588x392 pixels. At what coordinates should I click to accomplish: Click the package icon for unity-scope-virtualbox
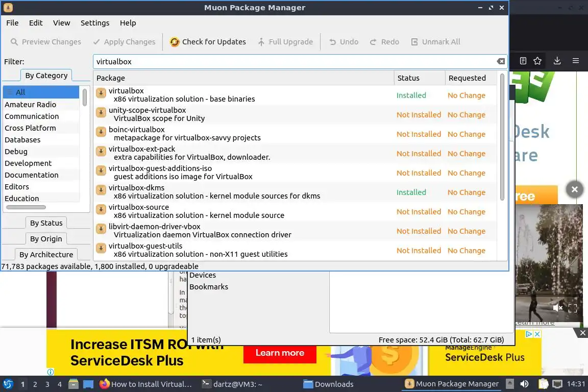point(101,112)
